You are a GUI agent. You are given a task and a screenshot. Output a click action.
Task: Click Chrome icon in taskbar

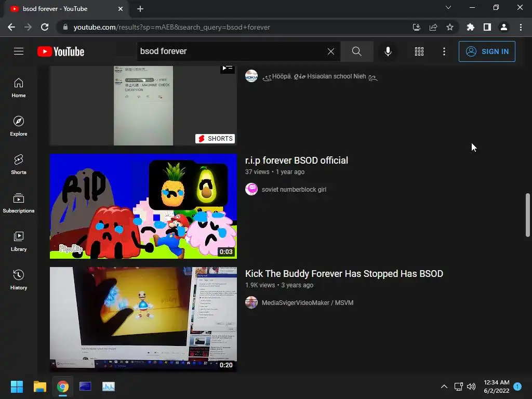(x=63, y=387)
